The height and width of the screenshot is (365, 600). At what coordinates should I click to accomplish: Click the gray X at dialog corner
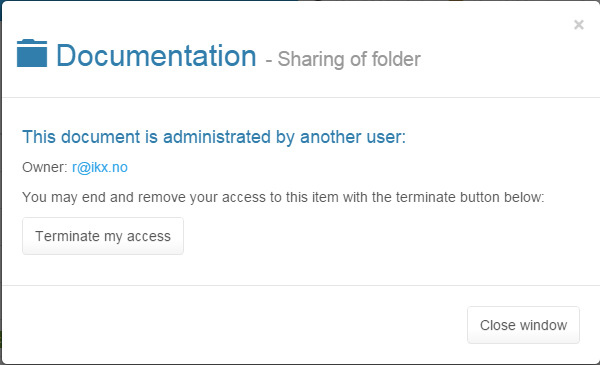(579, 25)
